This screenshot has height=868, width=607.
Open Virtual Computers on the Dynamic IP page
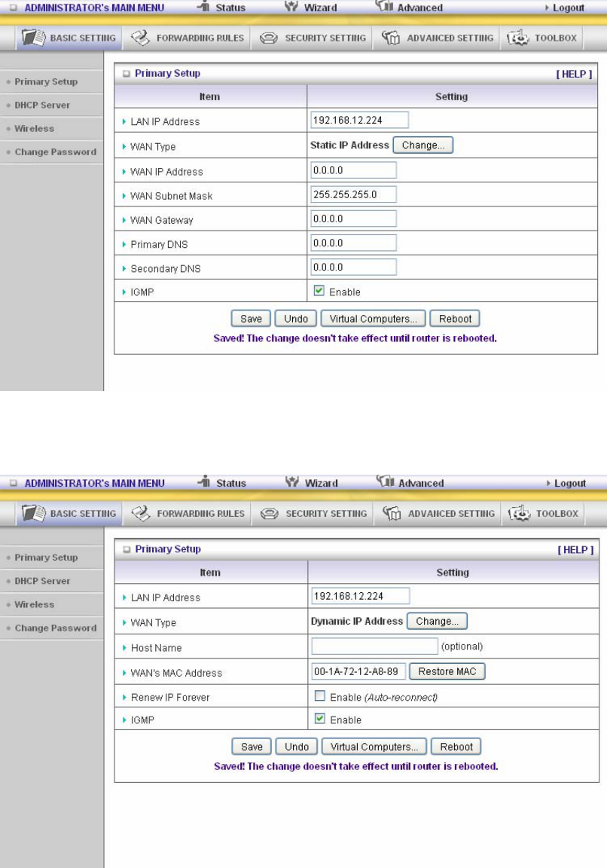pyautogui.click(x=374, y=747)
